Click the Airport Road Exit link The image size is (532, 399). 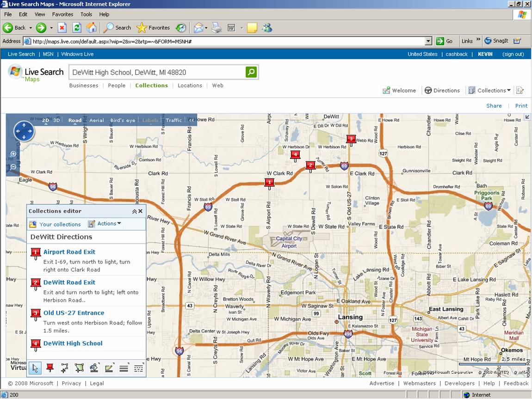(69, 252)
